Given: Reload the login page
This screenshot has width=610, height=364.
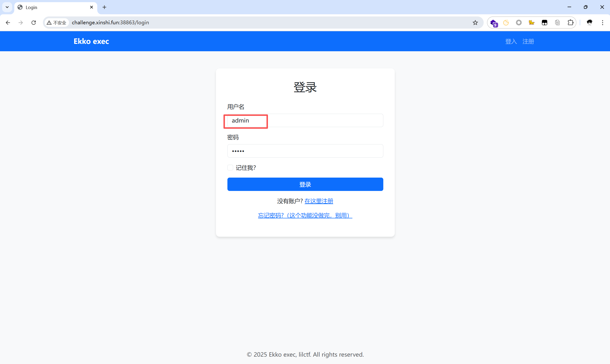Looking at the screenshot, I should click(34, 23).
